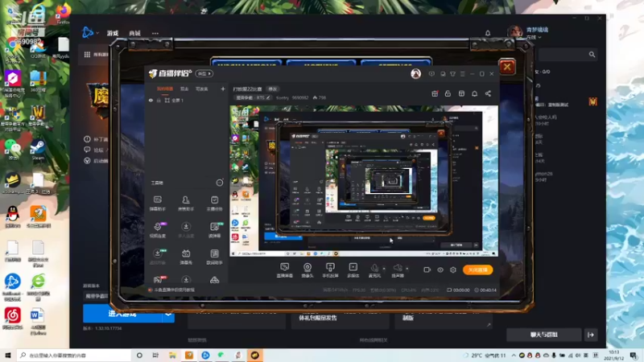Toggle the lock on 全屏 1 source
Image resolution: width=644 pixels, height=362 pixels.
(x=159, y=100)
